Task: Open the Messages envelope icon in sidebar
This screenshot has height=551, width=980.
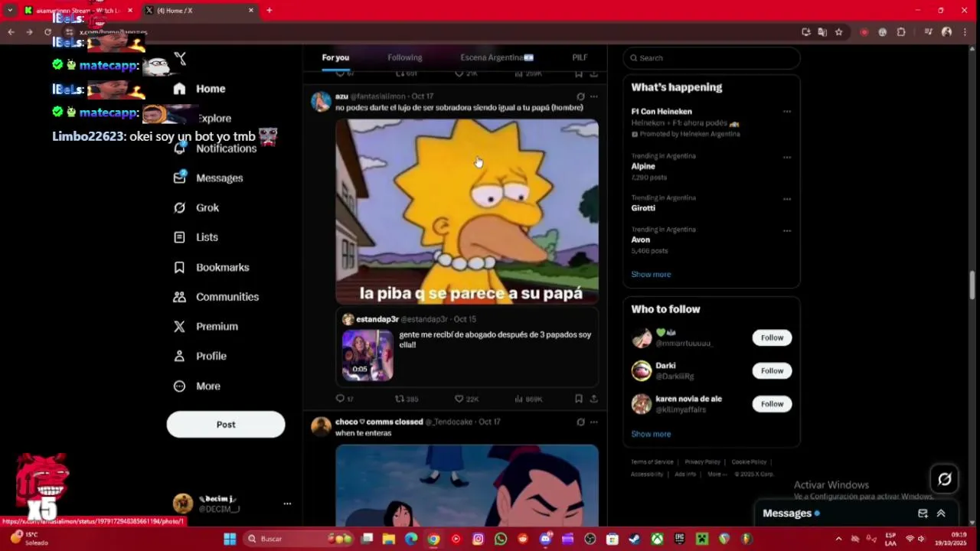Action: tap(179, 178)
